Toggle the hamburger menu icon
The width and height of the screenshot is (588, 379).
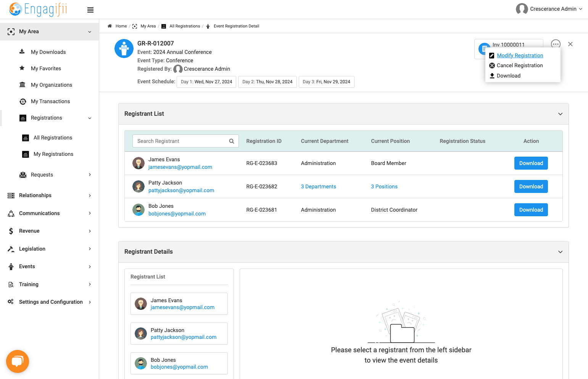90,10
